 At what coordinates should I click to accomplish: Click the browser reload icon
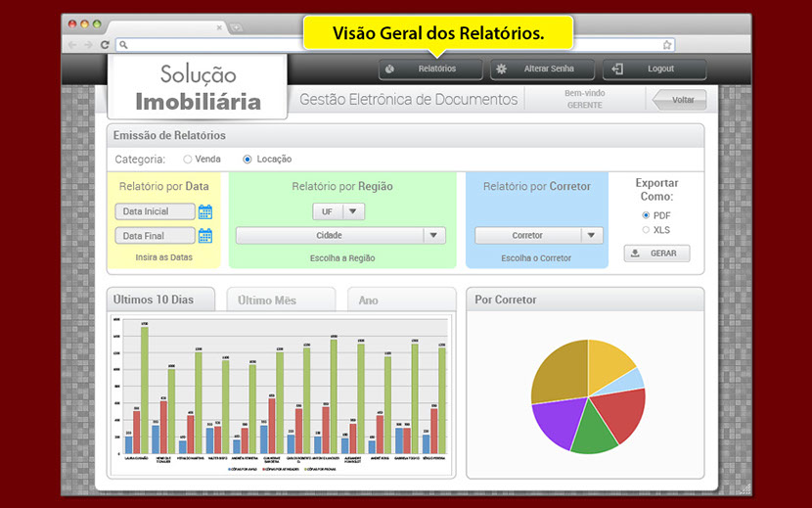[x=105, y=45]
